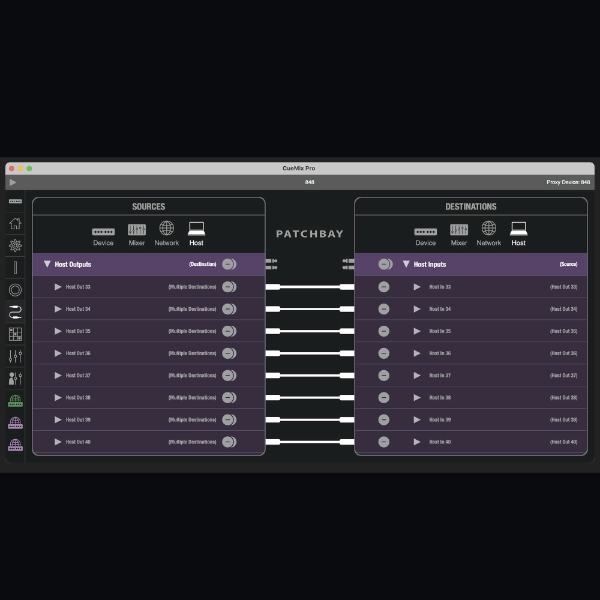Viewport: 600px width, 600px height.
Task: Switch Destinations to the Network tab
Action: tap(489, 233)
